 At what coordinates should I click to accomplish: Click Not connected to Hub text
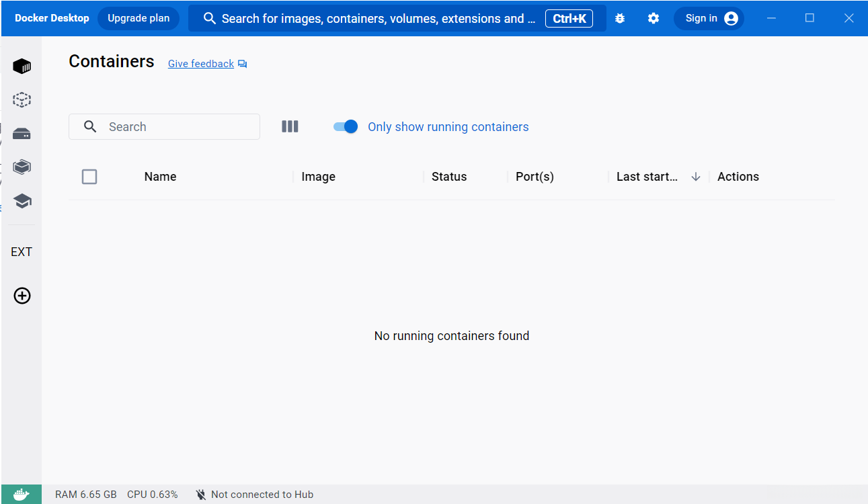point(262,495)
